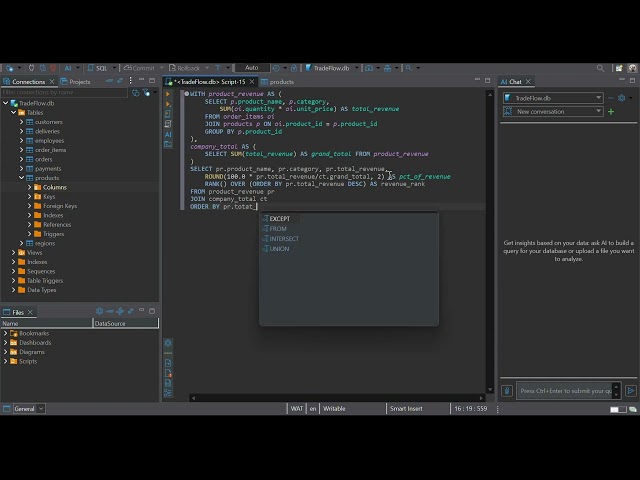
Task: Toggle the Auto commit mode field
Action: [x=251, y=68]
